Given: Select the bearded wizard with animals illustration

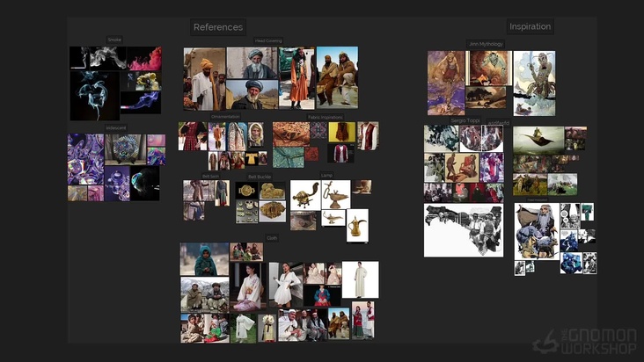Looking at the screenshot, I should coord(537,232).
